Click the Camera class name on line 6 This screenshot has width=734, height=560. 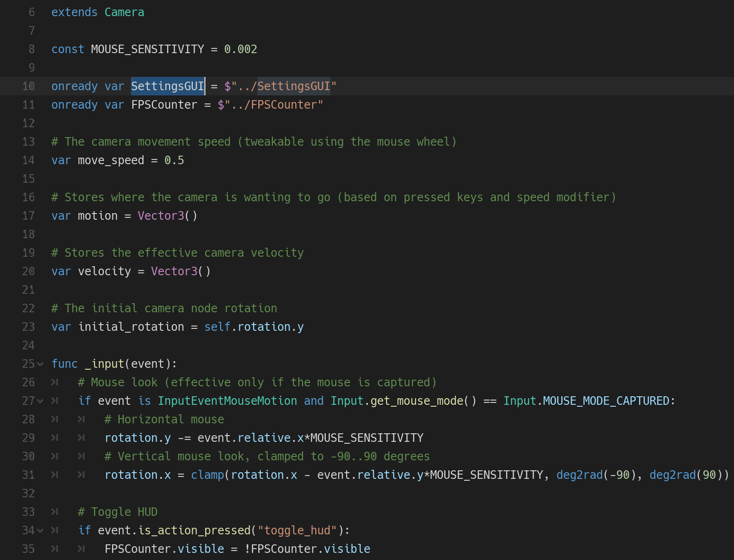coord(124,12)
